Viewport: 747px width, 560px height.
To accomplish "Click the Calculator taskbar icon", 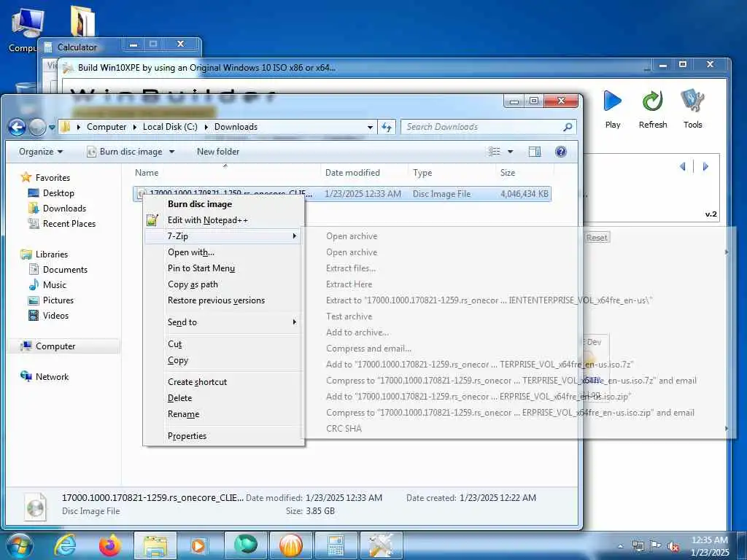I will pos(336,545).
